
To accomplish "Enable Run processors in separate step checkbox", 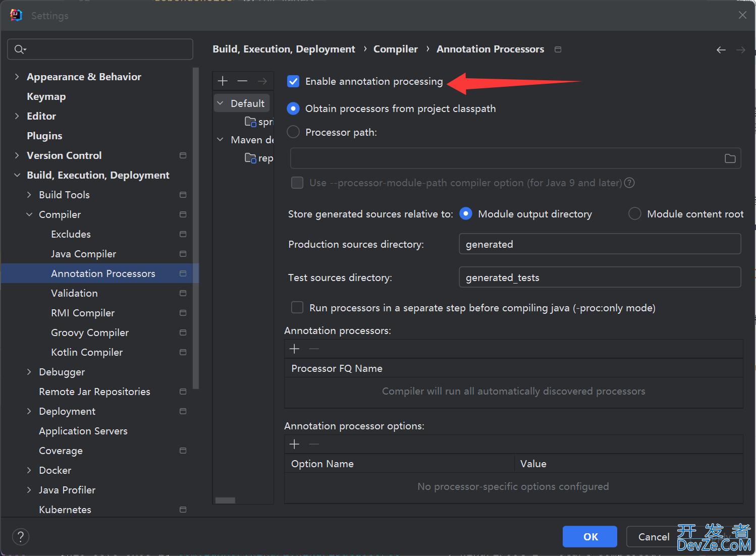I will click(297, 308).
